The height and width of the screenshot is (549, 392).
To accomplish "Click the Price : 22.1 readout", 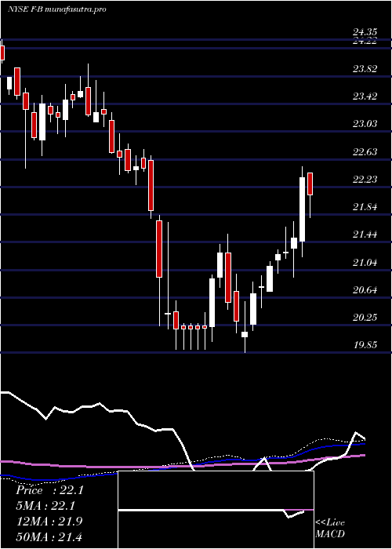I will pos(49,490).
